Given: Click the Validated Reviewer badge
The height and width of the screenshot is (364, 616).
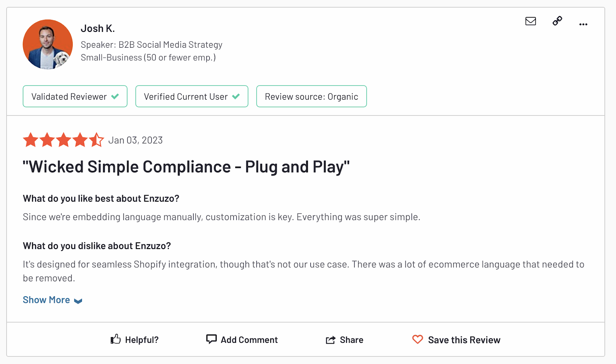Looking at the screenshot, I should 75,97.
